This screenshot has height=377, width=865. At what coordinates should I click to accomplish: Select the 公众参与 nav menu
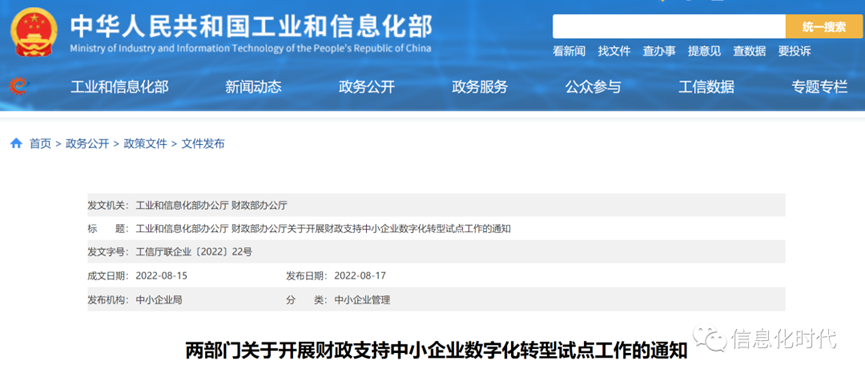(593, 87)
